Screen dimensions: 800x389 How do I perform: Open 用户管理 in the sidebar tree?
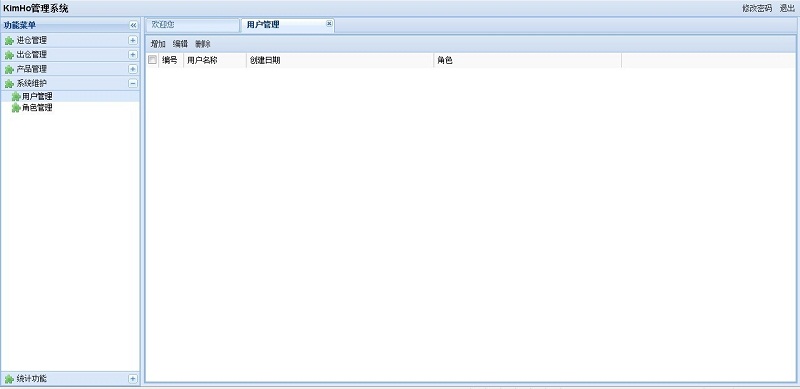click(37, 96)
